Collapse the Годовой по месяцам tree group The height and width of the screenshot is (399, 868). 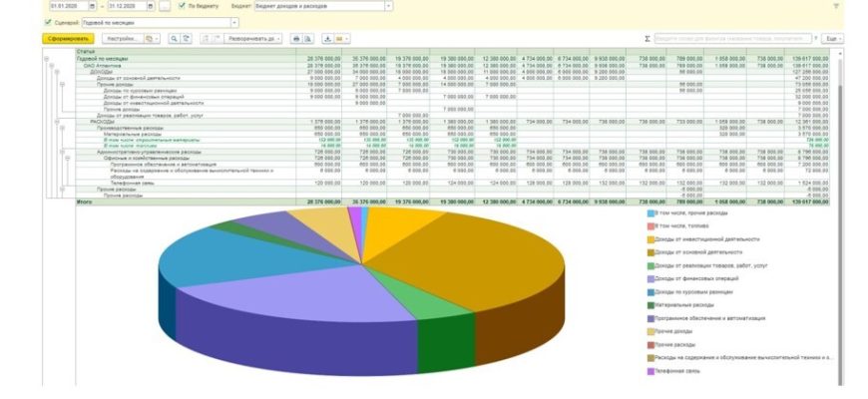pyautogui.click(x=48, y=59)
